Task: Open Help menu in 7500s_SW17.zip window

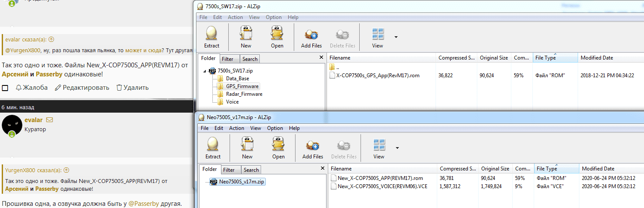Action: (x=293, y=17)
